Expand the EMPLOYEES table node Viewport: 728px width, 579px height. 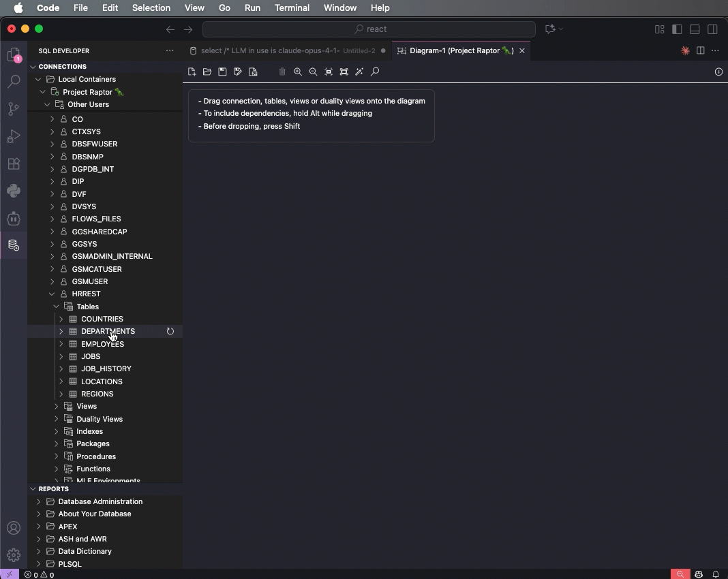click(61, 344)
